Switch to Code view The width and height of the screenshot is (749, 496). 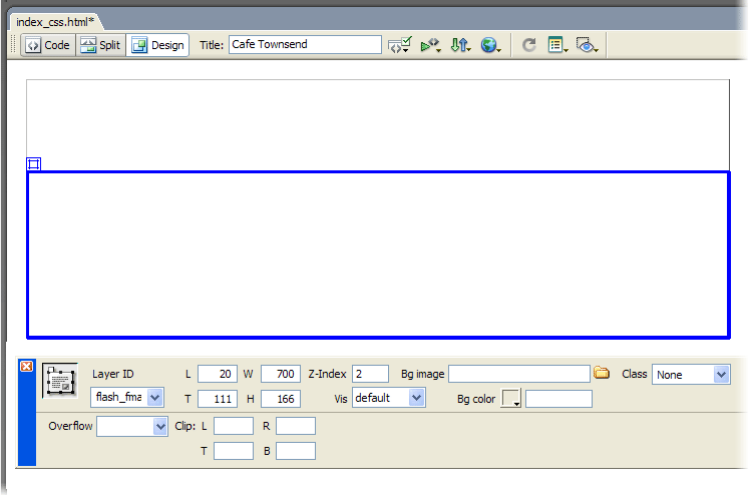48,45
